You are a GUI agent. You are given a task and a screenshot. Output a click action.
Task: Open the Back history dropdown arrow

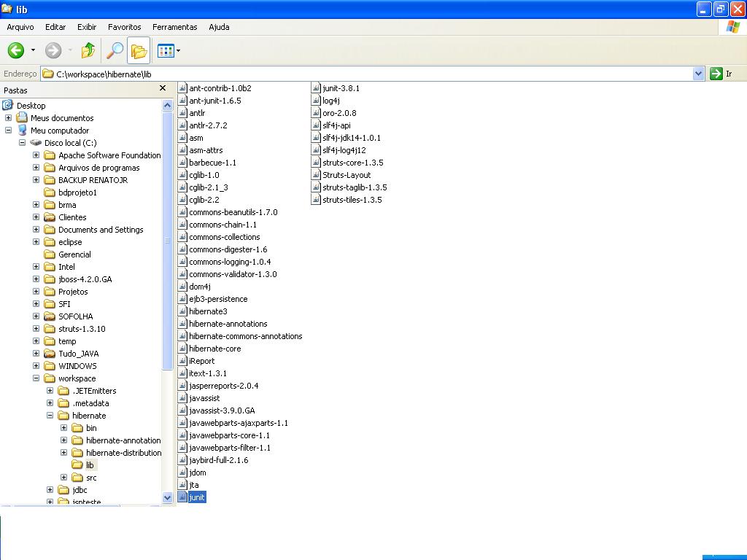pos(33,50)
